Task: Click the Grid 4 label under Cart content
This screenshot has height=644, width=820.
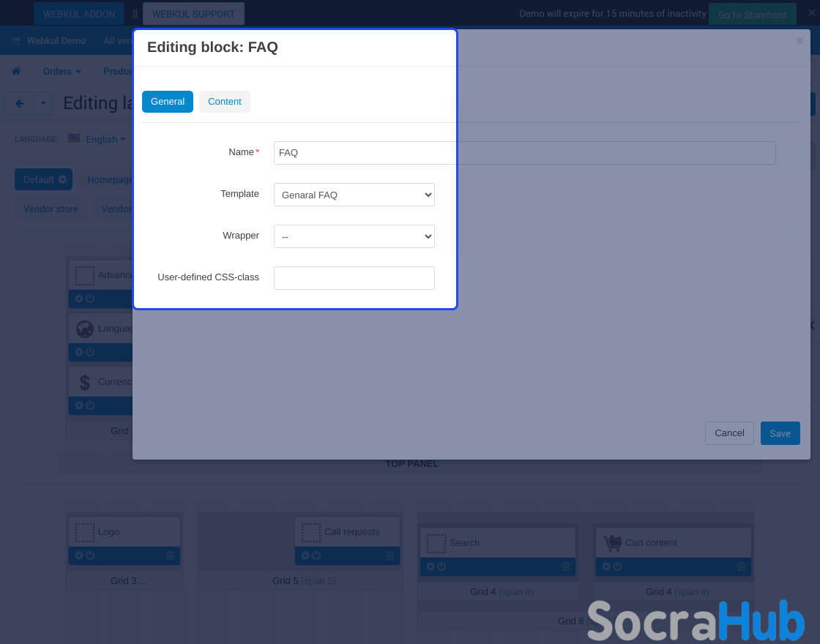Action: [x=677, y=592]
